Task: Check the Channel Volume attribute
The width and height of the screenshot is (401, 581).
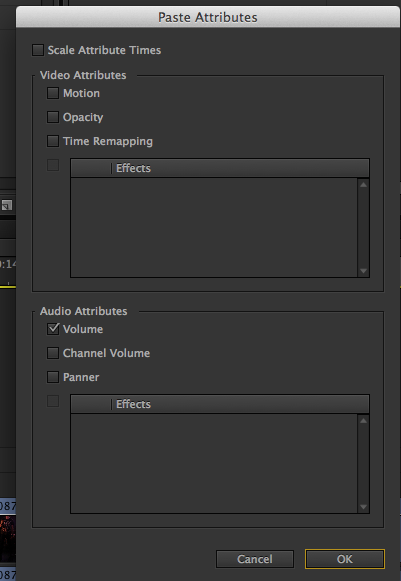Action: [53, 353]
